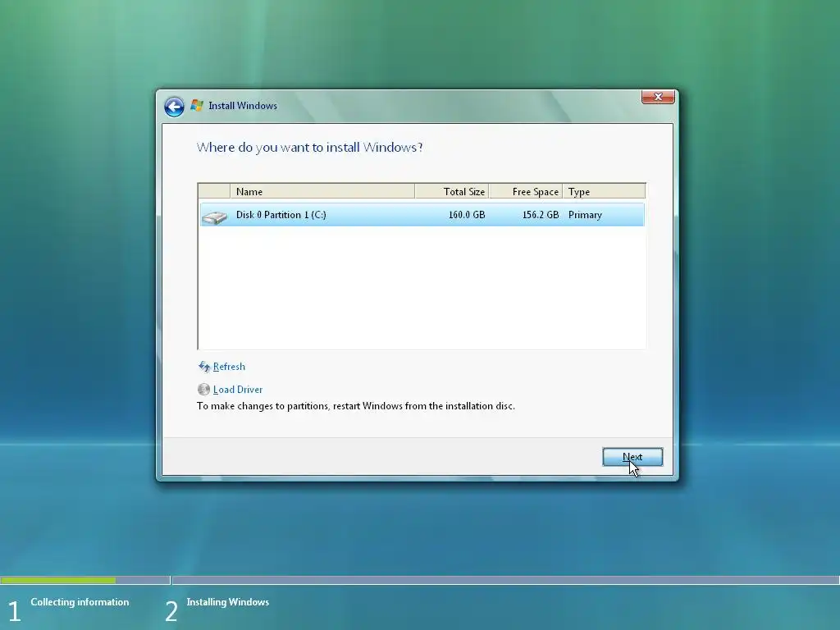Click Next to continue installation
The width and height of the screenshot is (840, 630).
(x=632, y=457)
